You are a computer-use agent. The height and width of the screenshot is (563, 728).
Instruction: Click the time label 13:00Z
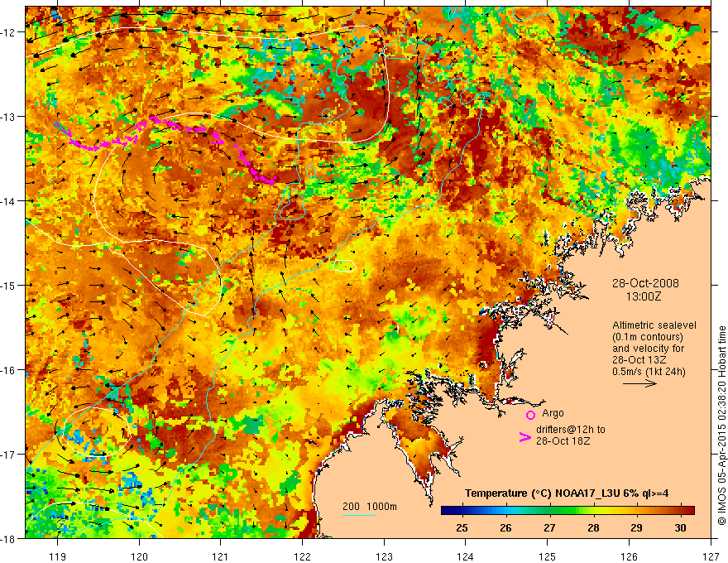click(x=644, y=296)
